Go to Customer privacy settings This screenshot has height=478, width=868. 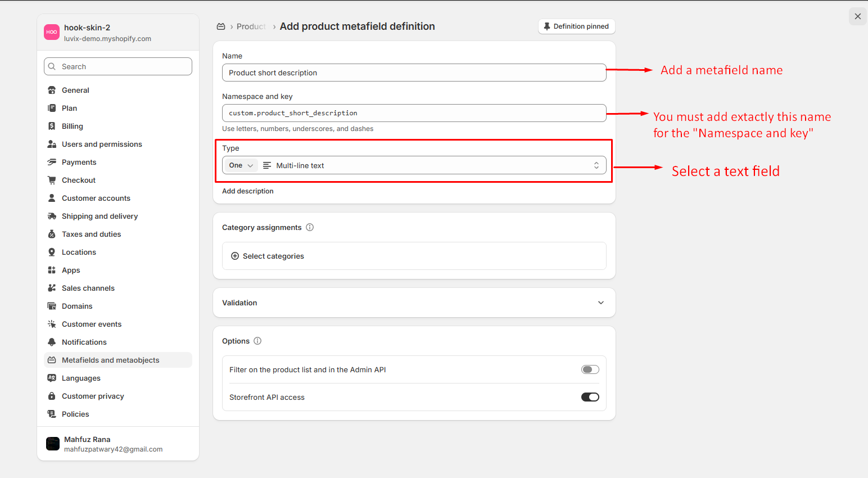click(93, 396)
